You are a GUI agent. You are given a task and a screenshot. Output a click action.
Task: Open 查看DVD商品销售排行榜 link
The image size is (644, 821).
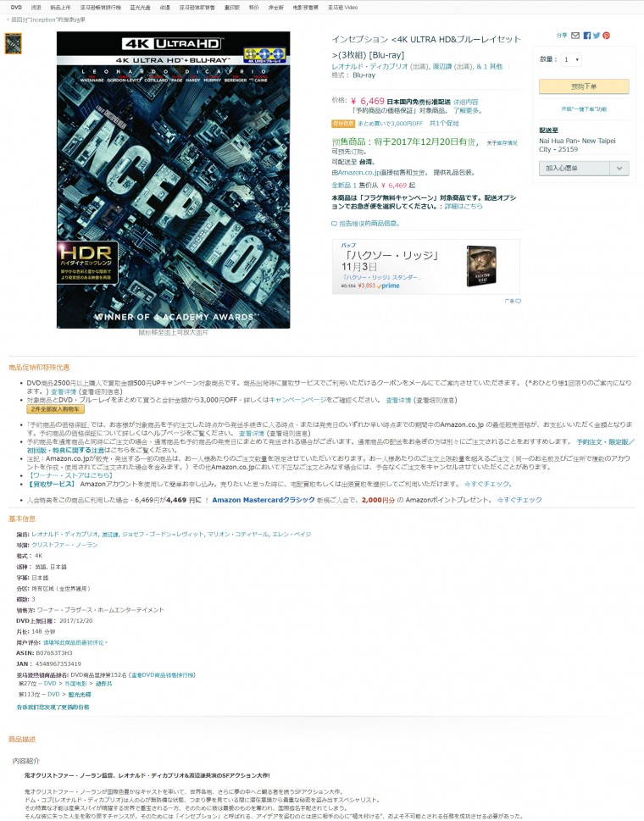click(x=163, y=675)
